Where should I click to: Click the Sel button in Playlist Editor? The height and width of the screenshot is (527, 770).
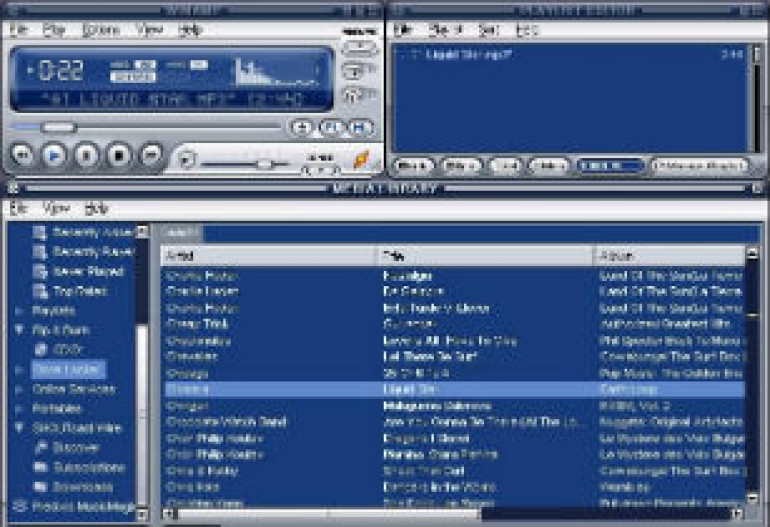pos(506,166)
